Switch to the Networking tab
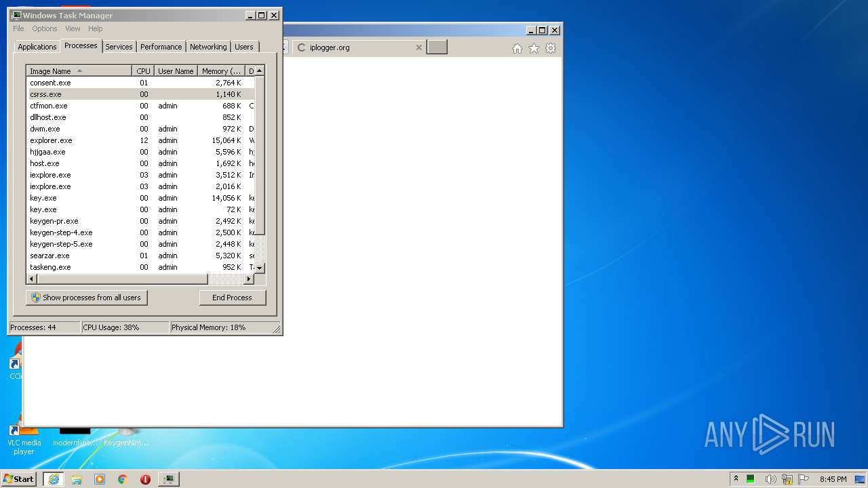868x488 pixels. point(208,47)
